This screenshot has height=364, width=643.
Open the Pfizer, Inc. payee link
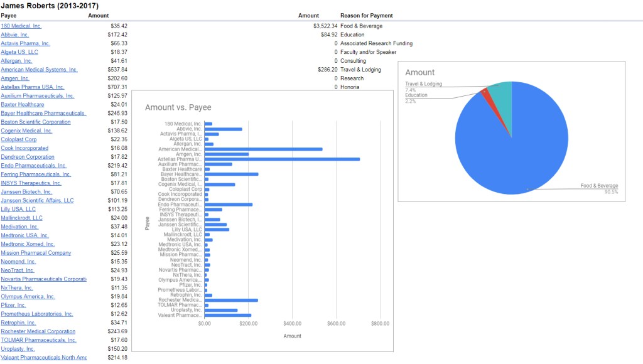[x=14, y=305]
